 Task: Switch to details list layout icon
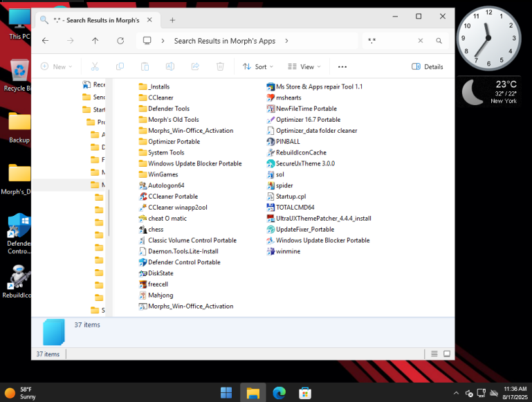point(434,354)
